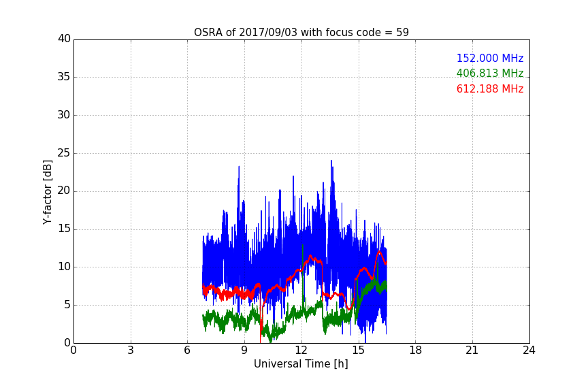Image resolution: width=588 pixels, height=392 pixels.
Task: Click the x-axis tick label '18'
Action: 416,350
